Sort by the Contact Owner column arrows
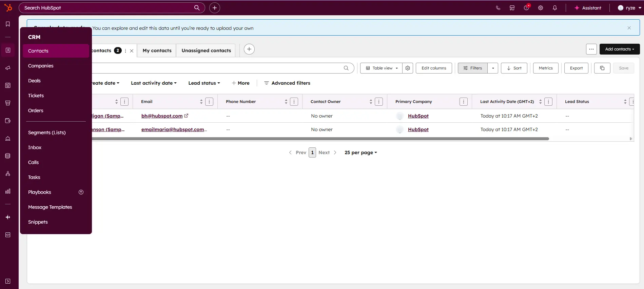644x289 pixels. [x=371, y=102]
